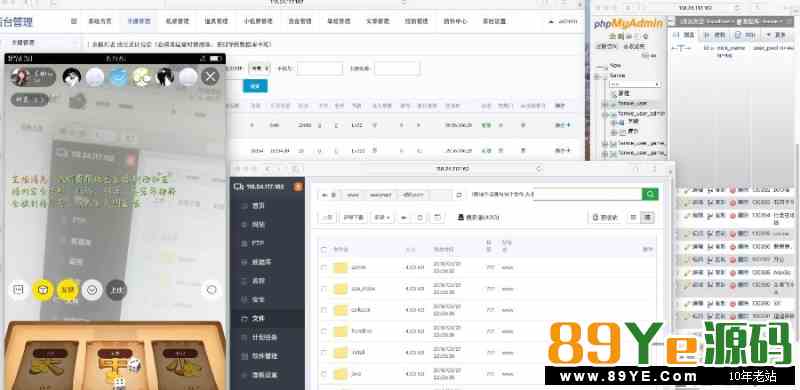This screenshot has height=390, width=800.
Task: Click the 上传 upload button
Action: tap(328, 217)
